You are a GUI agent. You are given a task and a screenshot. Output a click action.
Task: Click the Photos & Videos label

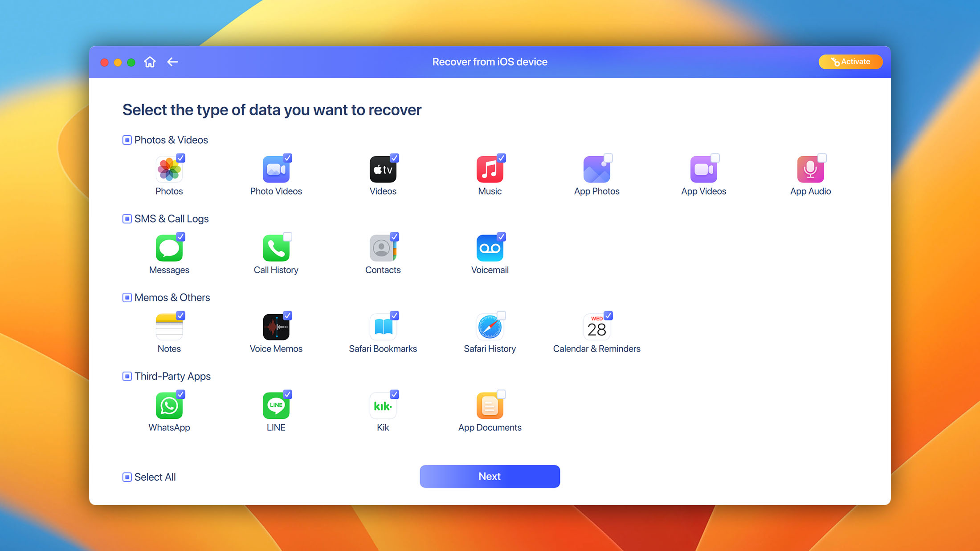tap(171, 140)
